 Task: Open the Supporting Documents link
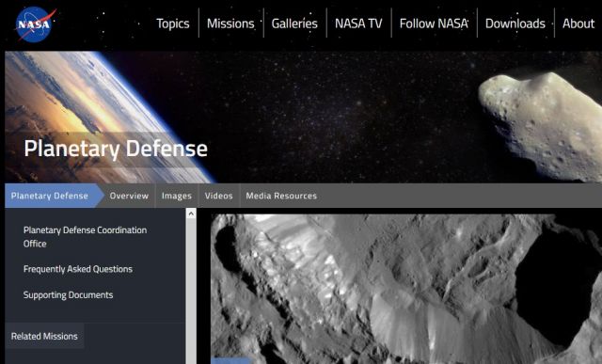point(69,295)
